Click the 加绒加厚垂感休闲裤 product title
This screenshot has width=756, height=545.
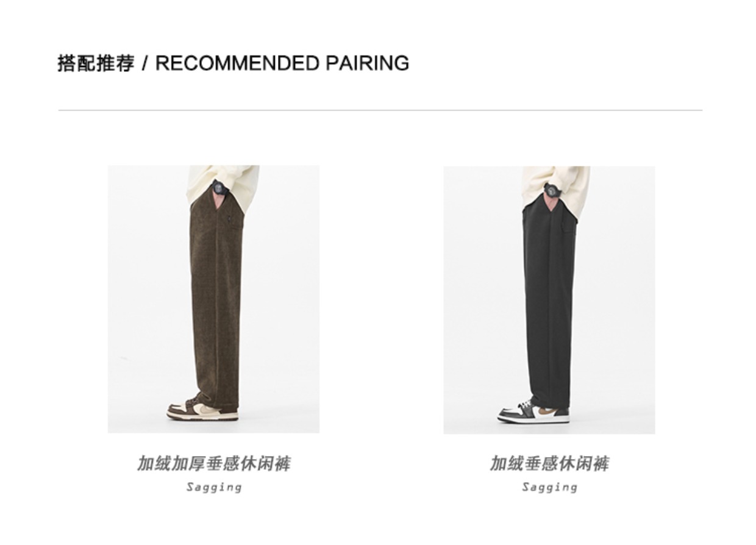click(x=213, y=463)
